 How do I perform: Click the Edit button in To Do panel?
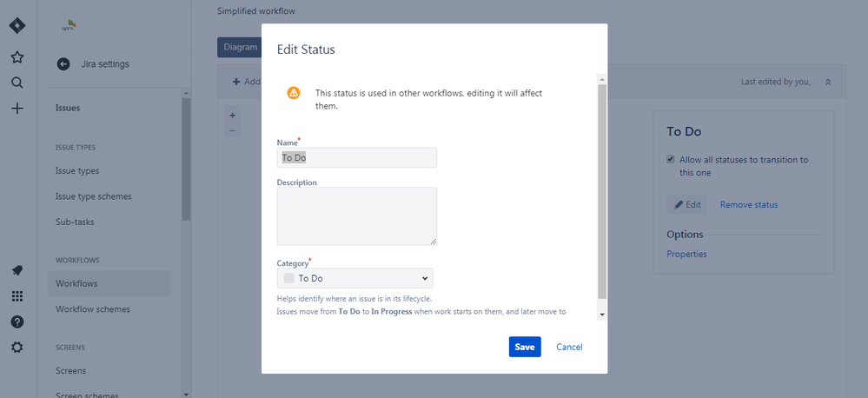tap(687, 204)
